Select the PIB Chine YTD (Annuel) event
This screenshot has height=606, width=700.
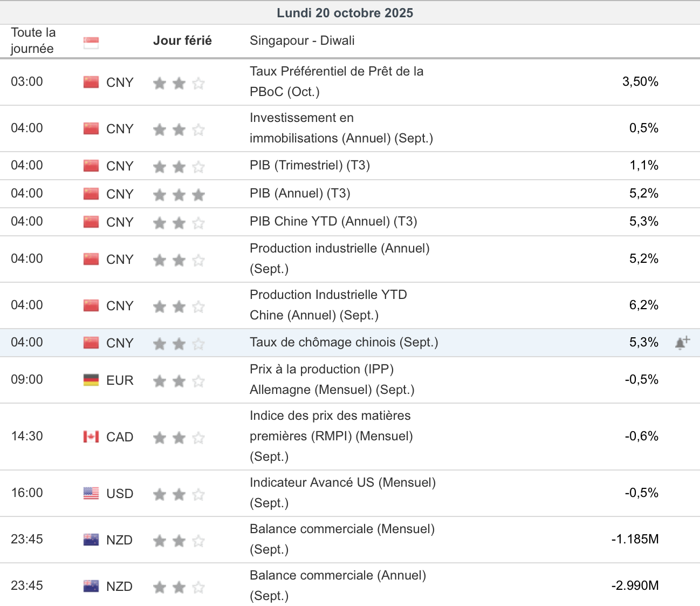pyautogui.click(x=333, y=221)
